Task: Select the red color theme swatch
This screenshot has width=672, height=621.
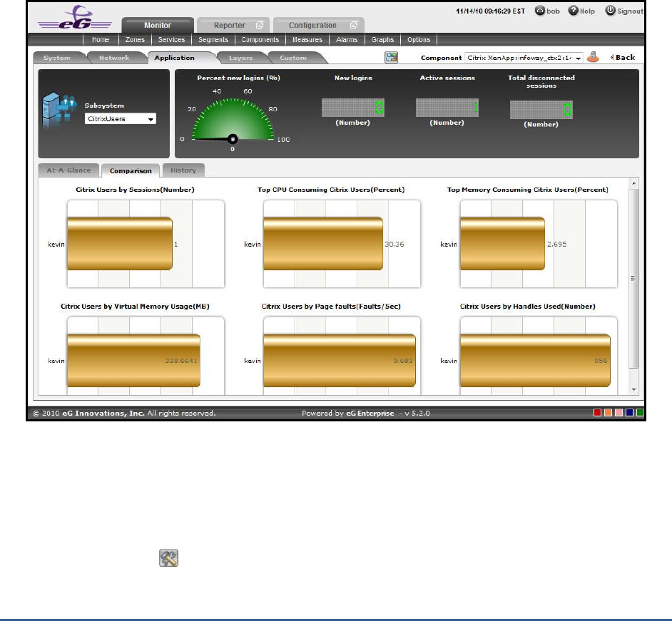Action: point(597,412)
